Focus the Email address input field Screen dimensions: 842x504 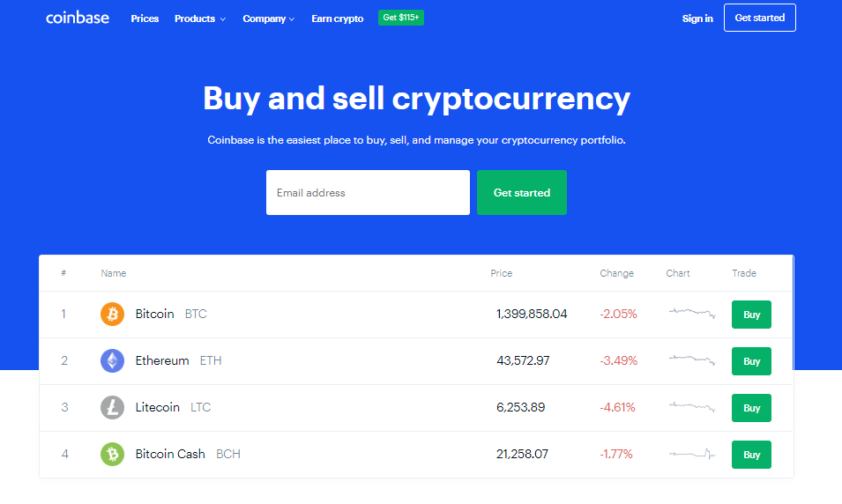click(368, 192)
